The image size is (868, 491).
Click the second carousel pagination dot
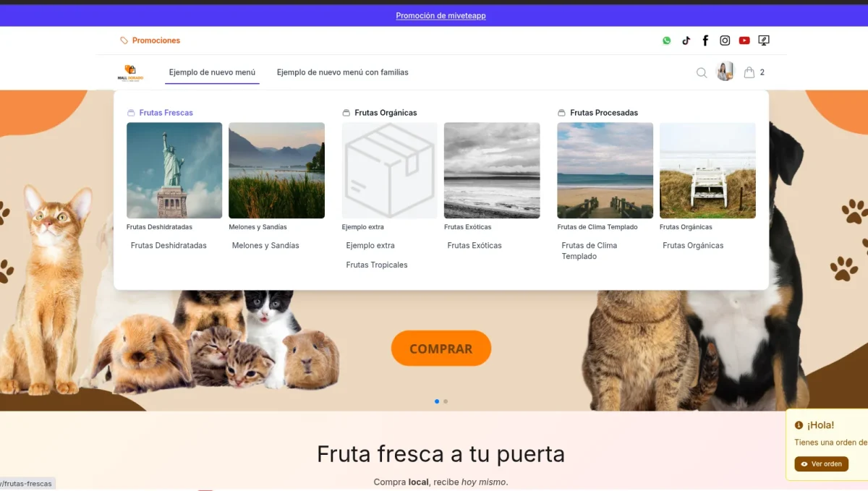446,401
